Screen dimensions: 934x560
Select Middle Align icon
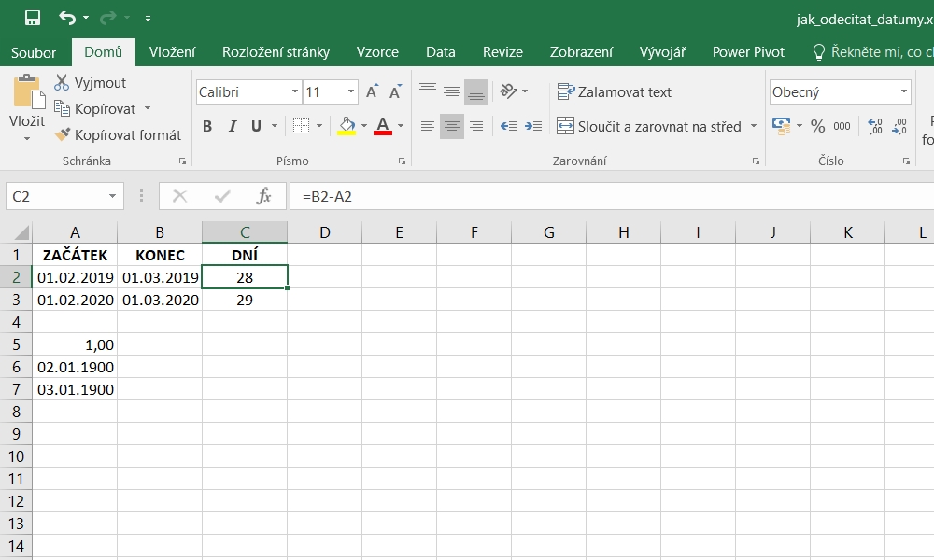(452, 91)
